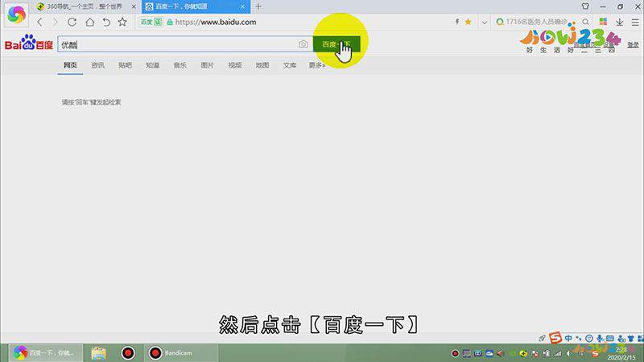Focus the browser quick search field
This screenshot has width=644, height=362.
(538, 22)
